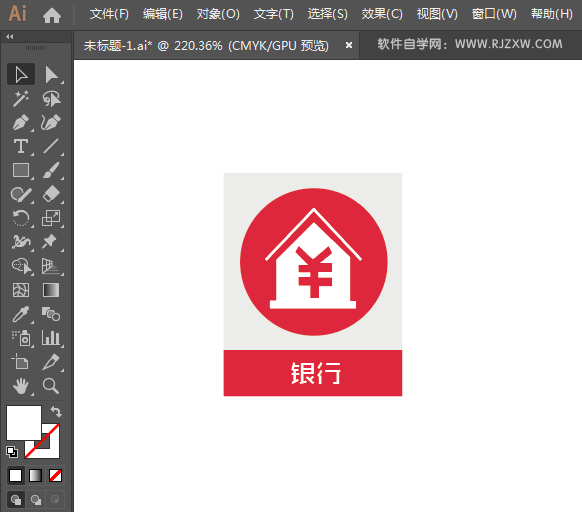Select the Zoom magnifier tool
This screenshot has width=582, height=512.
point(51,386)
